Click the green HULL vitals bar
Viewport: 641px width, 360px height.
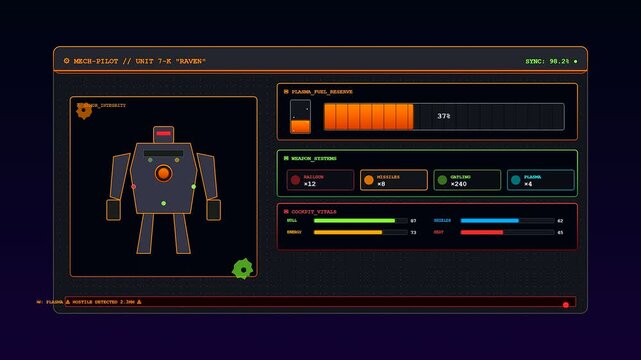[361, 221]
